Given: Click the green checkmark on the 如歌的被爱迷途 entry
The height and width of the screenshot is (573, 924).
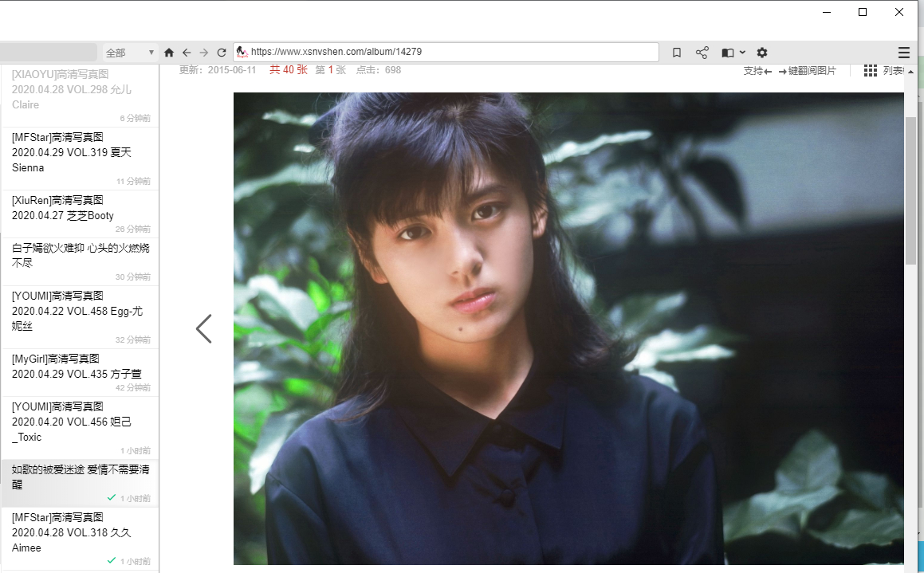Looking at the screenshot, I should [x=112, y=497].
